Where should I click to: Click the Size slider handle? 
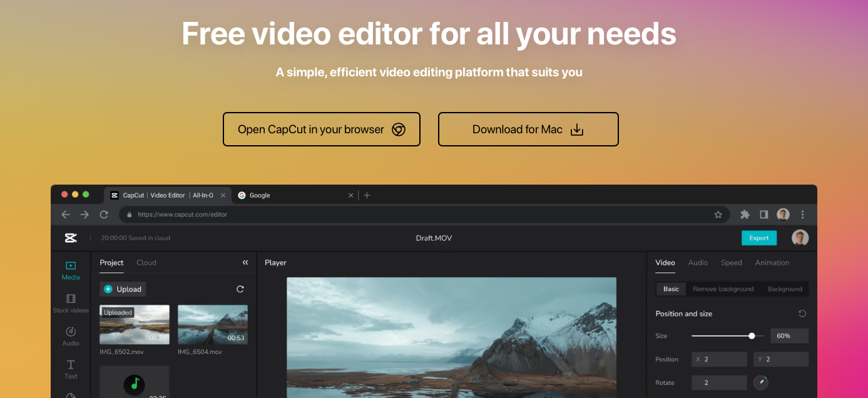(752, 336)
